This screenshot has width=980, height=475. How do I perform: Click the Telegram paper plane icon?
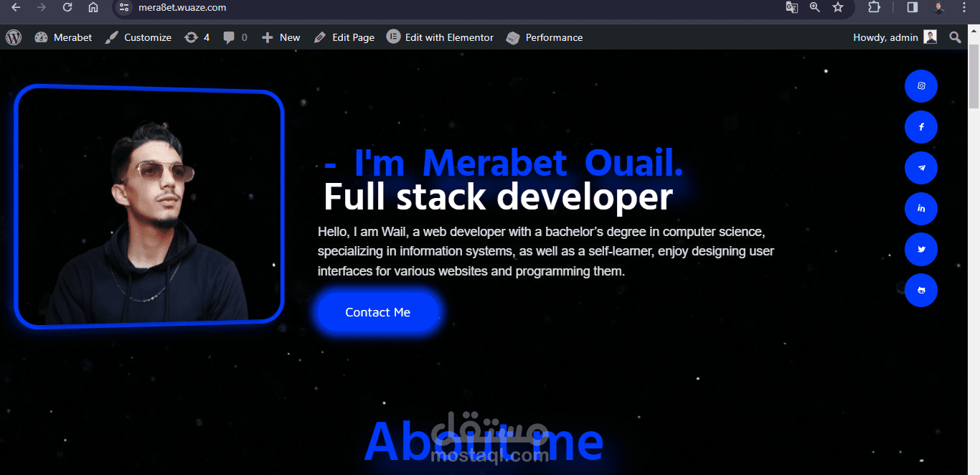point(921,168)
